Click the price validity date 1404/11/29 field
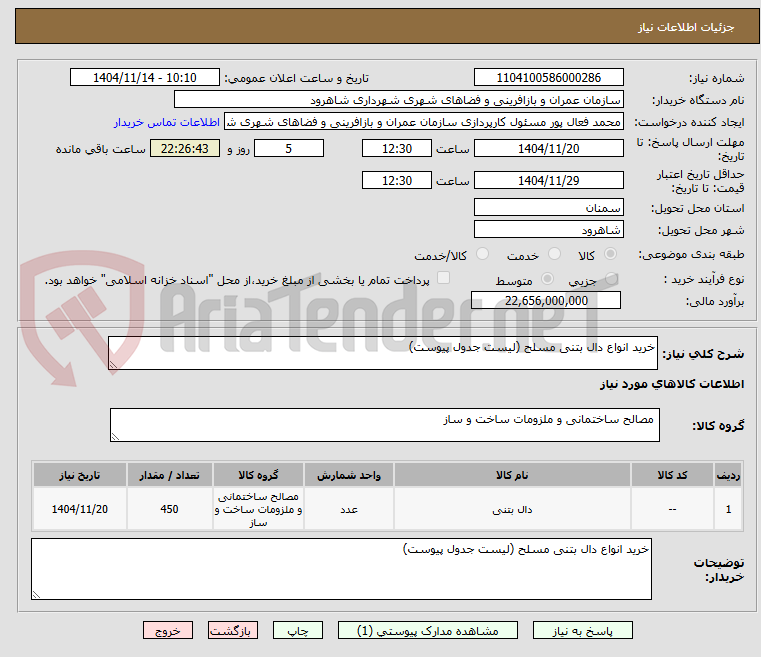The height and width of the screenshot is (657, 761). pos(548,181)
